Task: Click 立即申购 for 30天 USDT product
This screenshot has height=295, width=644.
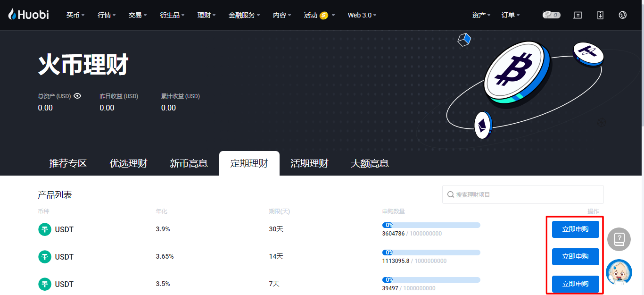Action: [576, 229]
